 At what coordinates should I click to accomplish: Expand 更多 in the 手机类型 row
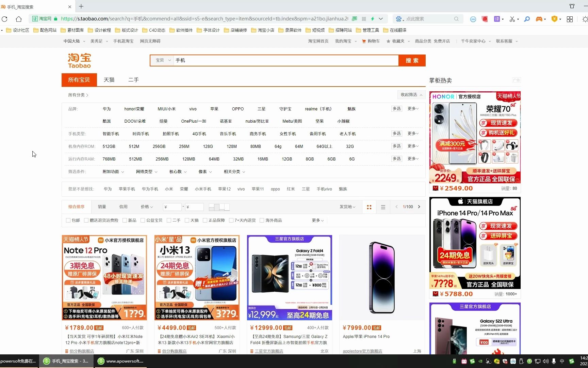[413, 134]
